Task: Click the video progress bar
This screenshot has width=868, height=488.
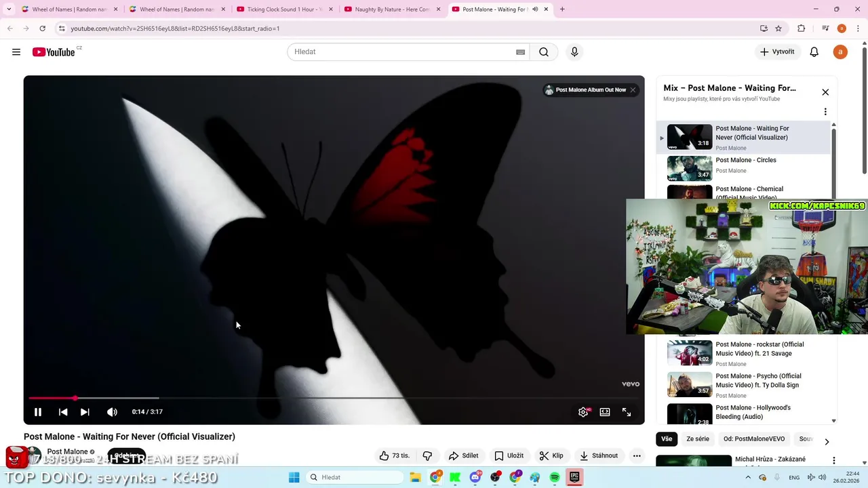Action: [334, 398]
